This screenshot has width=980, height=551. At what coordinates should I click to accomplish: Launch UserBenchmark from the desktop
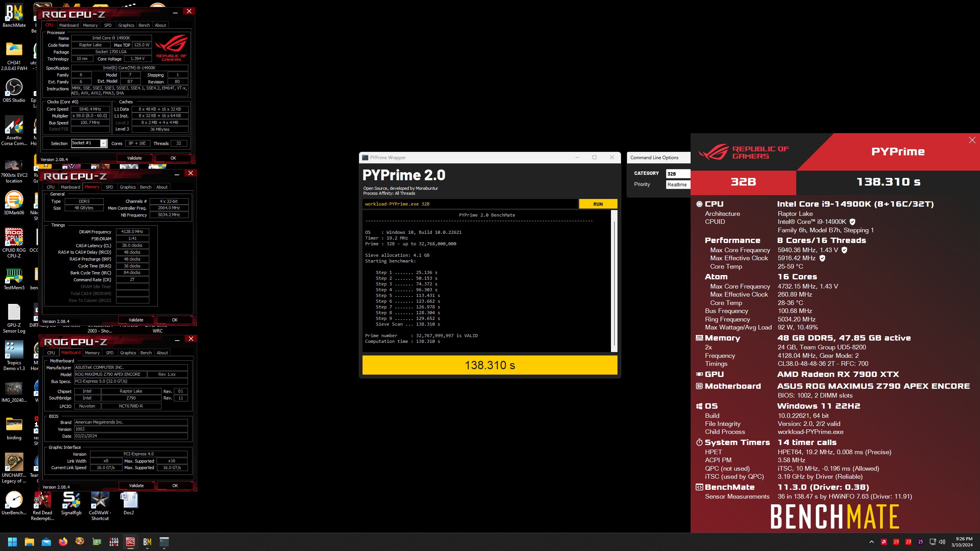click(14, 503)
